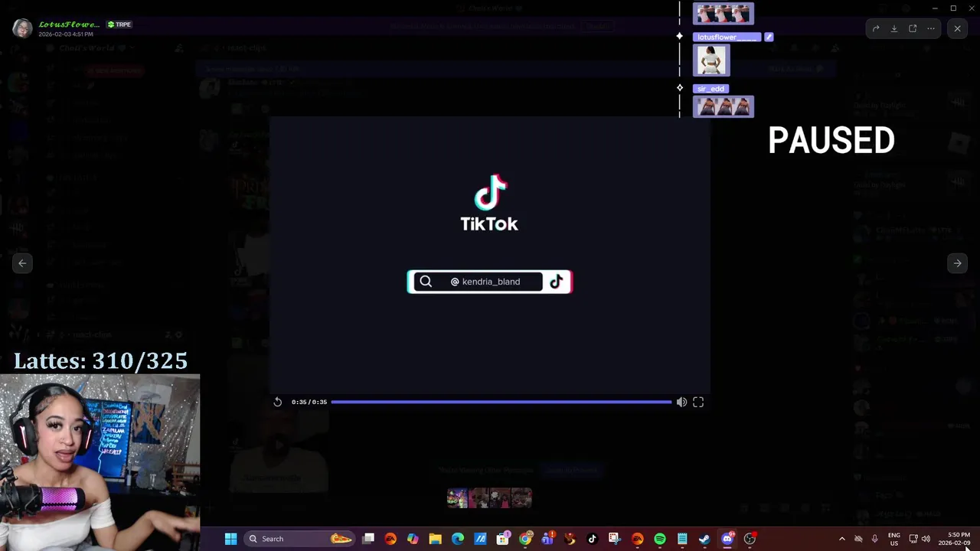Click the taskbar Search box
This screenshot has width=980, height=551.
coord(299,539)
